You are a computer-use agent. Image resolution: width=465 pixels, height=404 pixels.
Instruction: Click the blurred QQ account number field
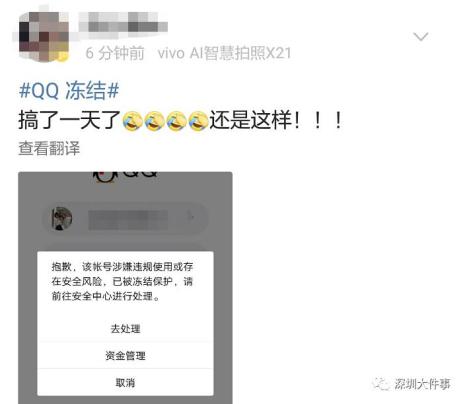click(x=128, y=220)
